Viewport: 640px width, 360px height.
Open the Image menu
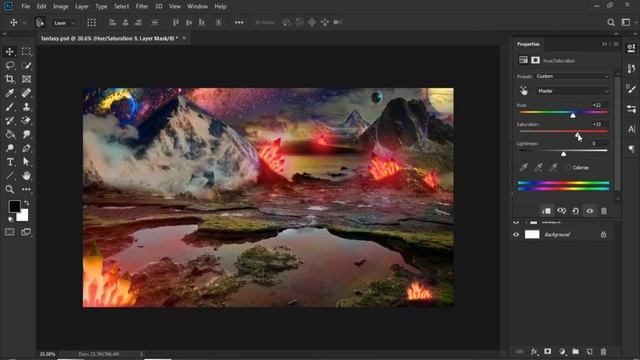click(61, 7)
